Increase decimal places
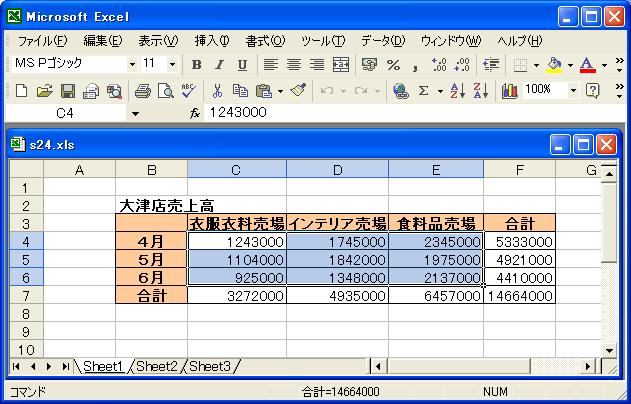Image resolution: width=631 pixels, height=404 pixels. [x=439, y=65]
